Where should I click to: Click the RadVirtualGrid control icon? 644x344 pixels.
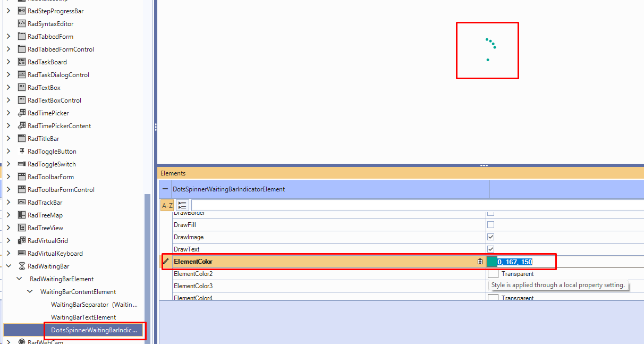coord(22,241)
